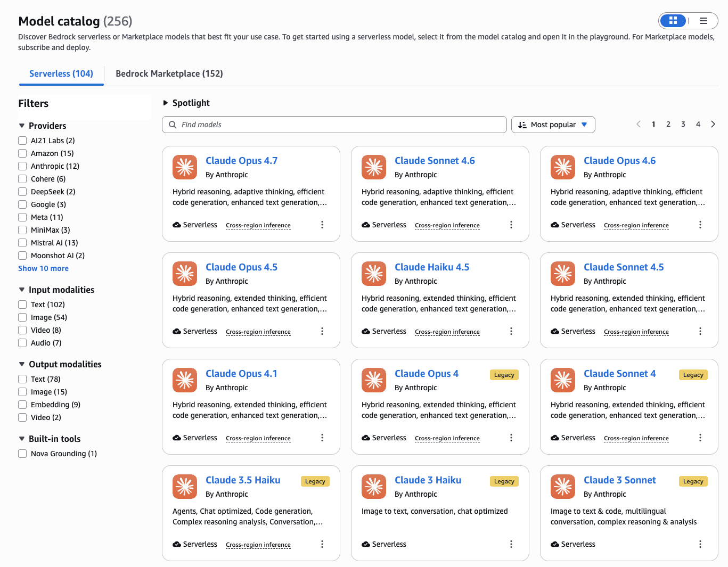This screenshot has width=728, height=567.
Task: Go to page 4 of results
Action: point(698,124)
